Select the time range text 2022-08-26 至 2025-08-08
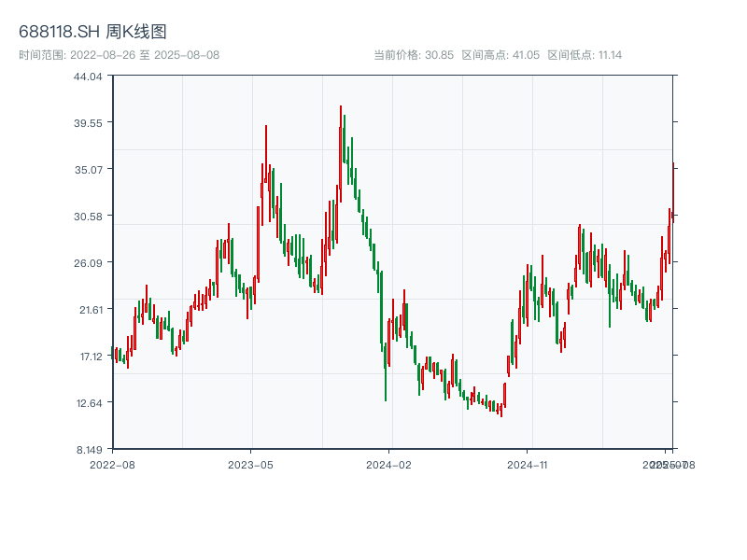This screenshot has width=747, height=560. (x=145, y=55)
